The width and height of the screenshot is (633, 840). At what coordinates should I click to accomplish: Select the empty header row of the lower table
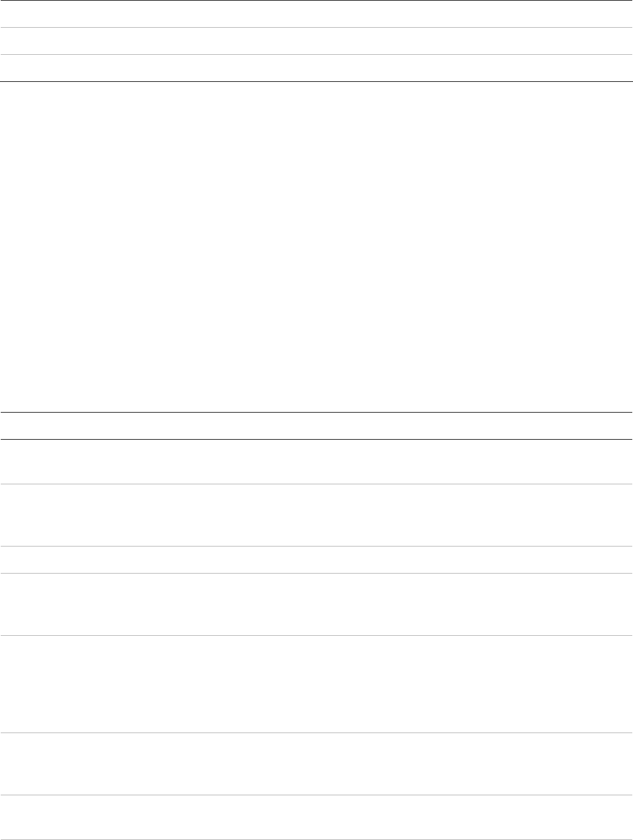316,426
